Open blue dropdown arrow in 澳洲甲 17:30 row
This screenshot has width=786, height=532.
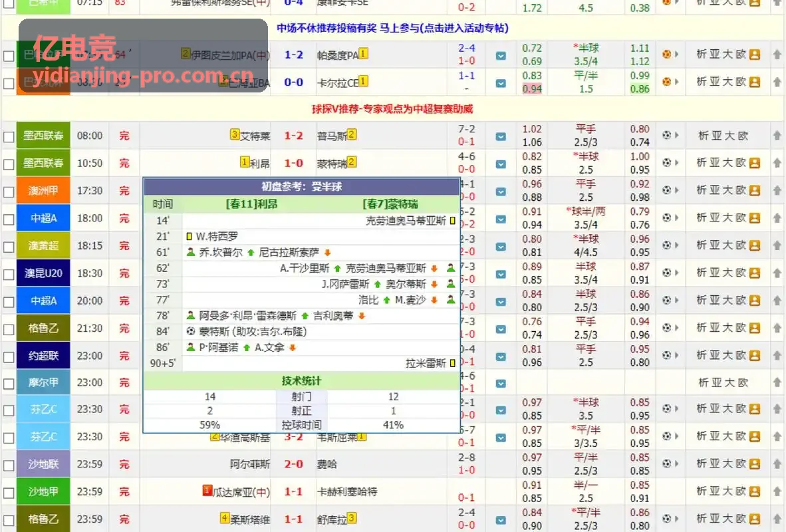pos(500,192)
